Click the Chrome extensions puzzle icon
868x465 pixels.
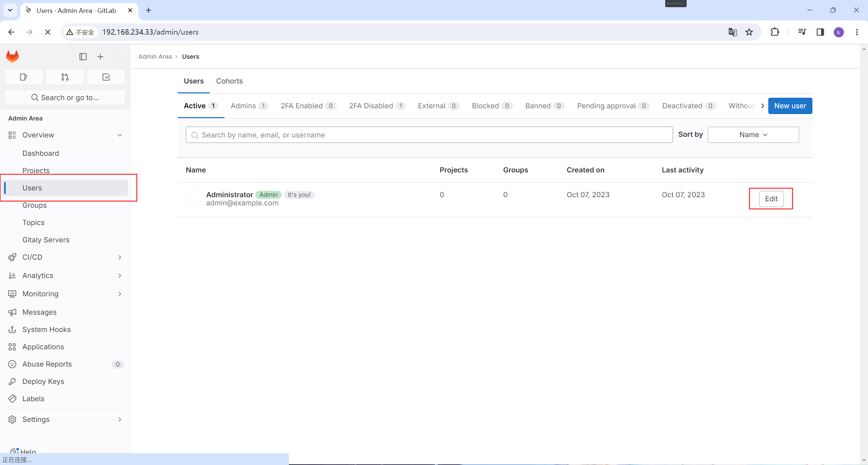(x=774, y=32)
